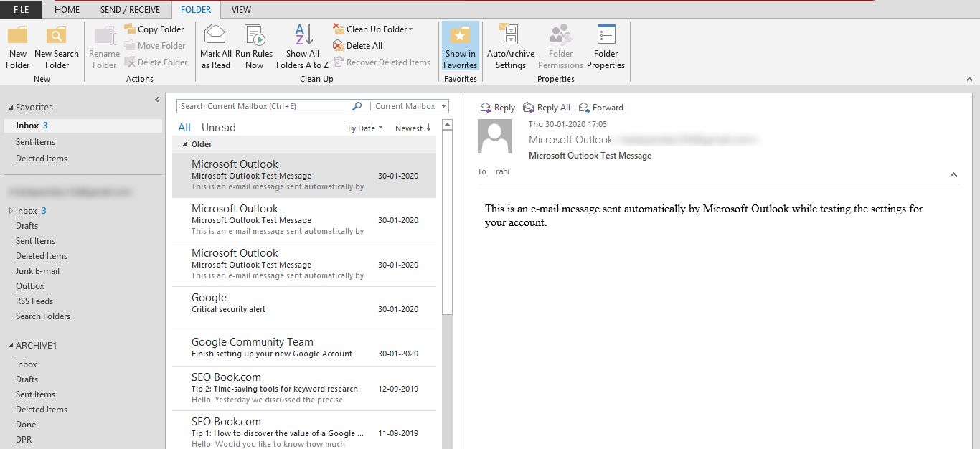This screenshot has width=980, height=449.
Task: Click Delete Folder in the ribbon
Action: tap(156, 62)
